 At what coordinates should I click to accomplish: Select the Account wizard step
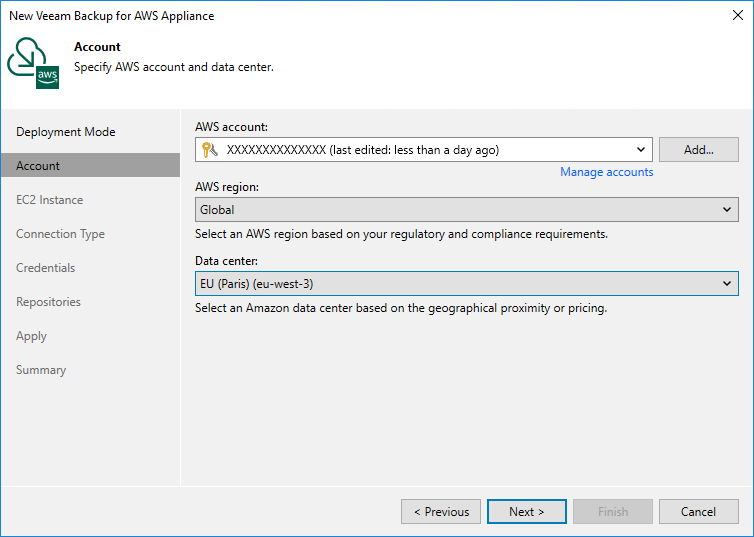[x=38, y=166]
